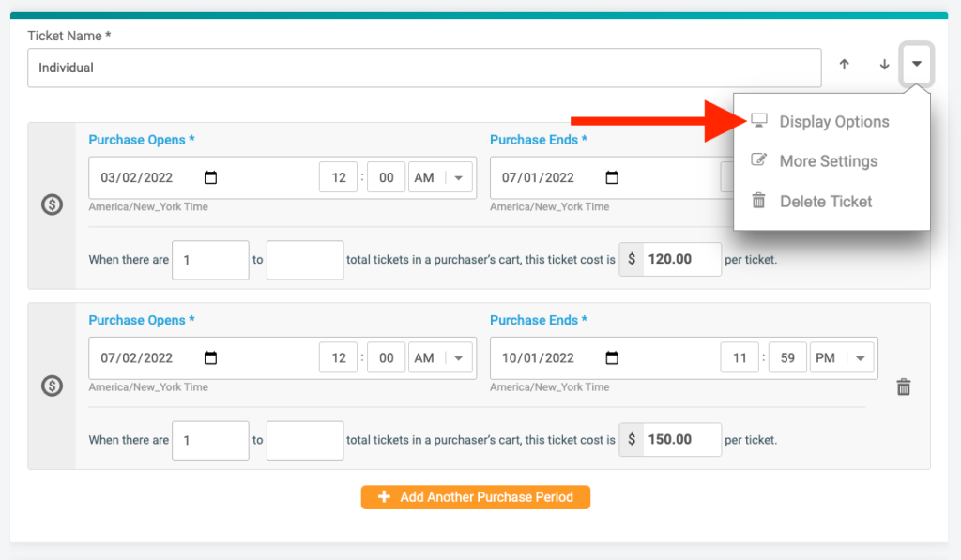
Task: Click Add Another Purchase Period button
Action: click(x=476, y=497)
